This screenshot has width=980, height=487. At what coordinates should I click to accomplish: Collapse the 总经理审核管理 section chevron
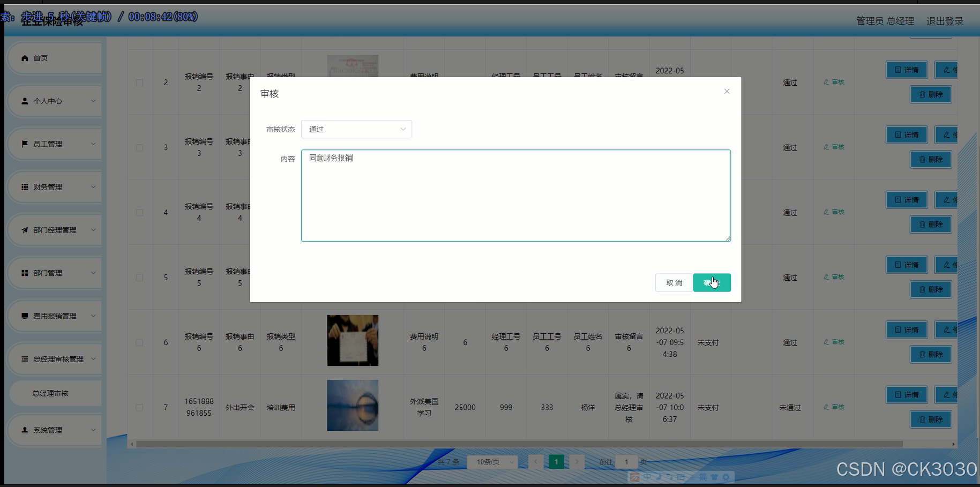click(94, 358)
